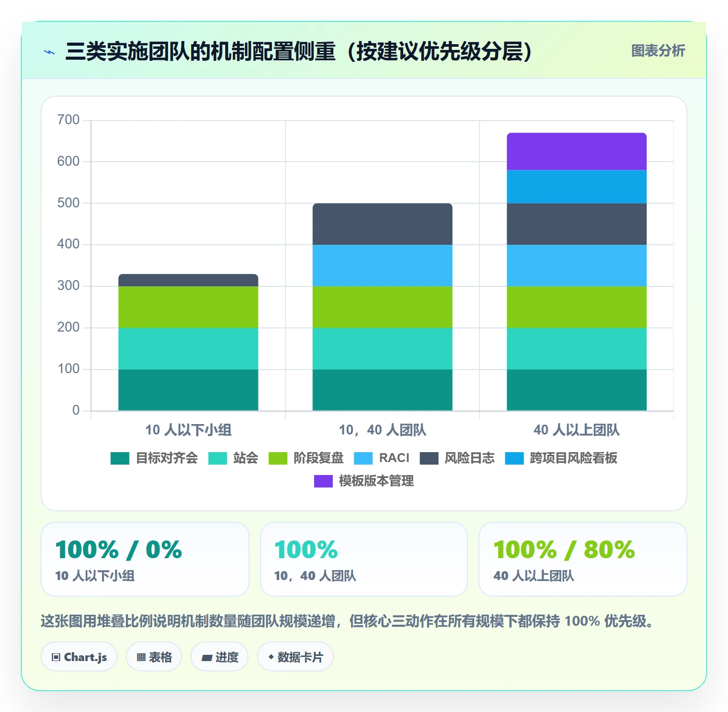The image size is (728, 712).
Task: Hide the RACI legend series
Action: pyautogui.click(x=382, y=458)
